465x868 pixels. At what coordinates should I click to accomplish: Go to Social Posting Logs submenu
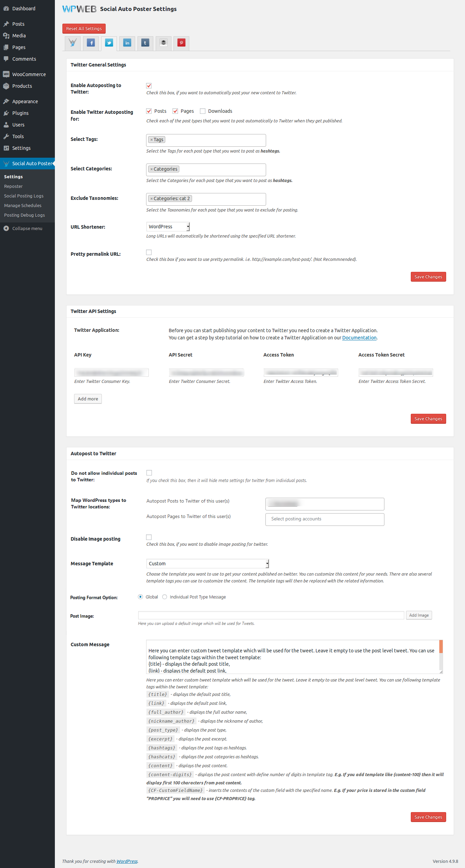click(x=24, y=196)
